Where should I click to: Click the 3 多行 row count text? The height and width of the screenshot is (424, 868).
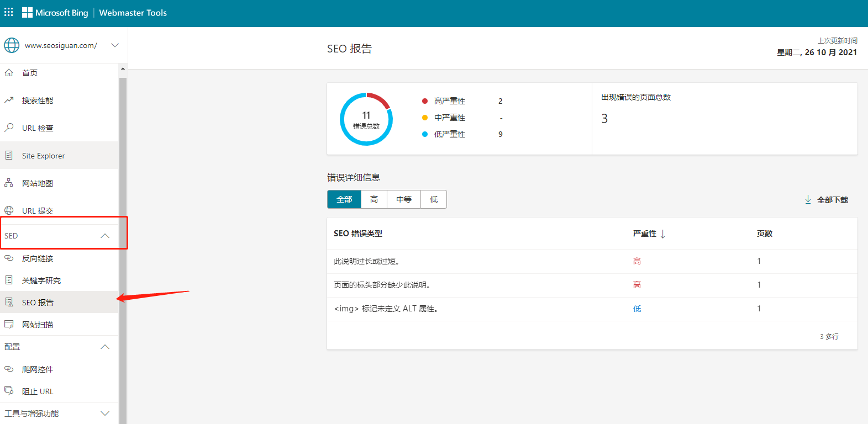[x=829, y=336]
